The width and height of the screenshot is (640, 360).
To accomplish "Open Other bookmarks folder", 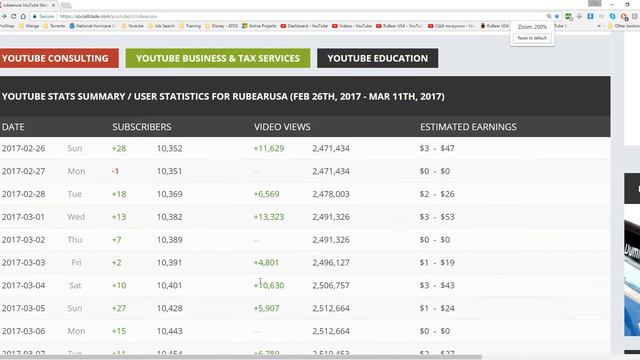I will (624, 26).
